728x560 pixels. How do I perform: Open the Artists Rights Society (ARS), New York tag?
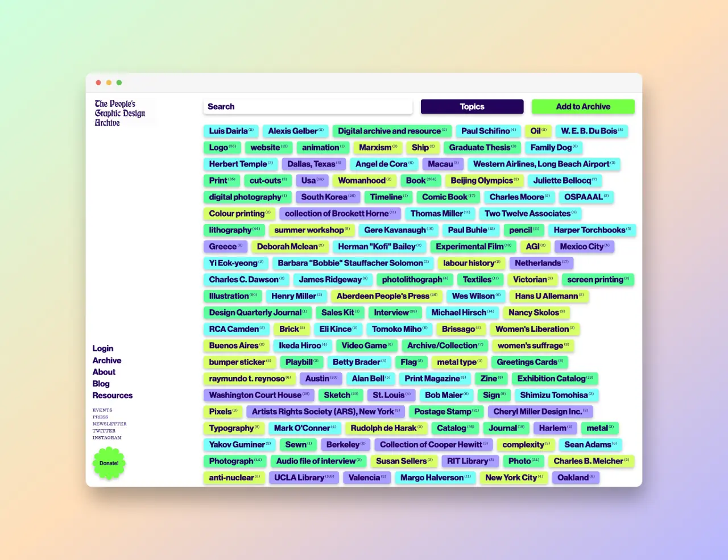pos(325,411)
